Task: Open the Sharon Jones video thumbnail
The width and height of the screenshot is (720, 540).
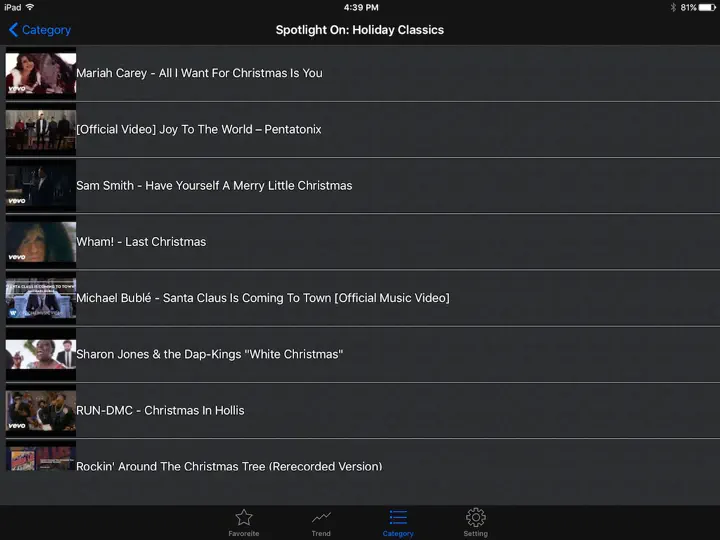Action: tap(41, 354)
